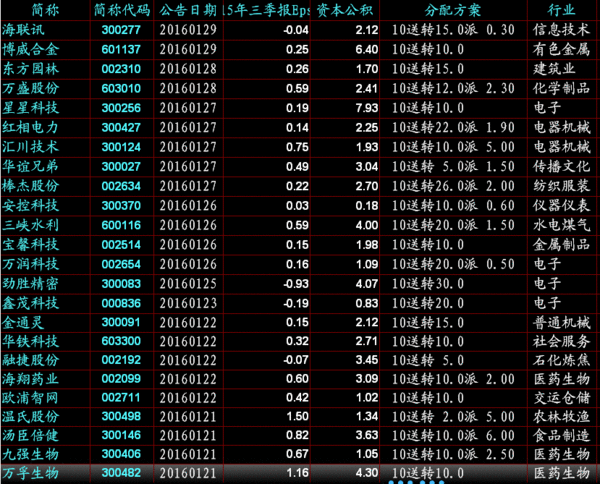This screenshot has width=600, height=484.
Task: Click stock code 300027
Action: [121, 166]
